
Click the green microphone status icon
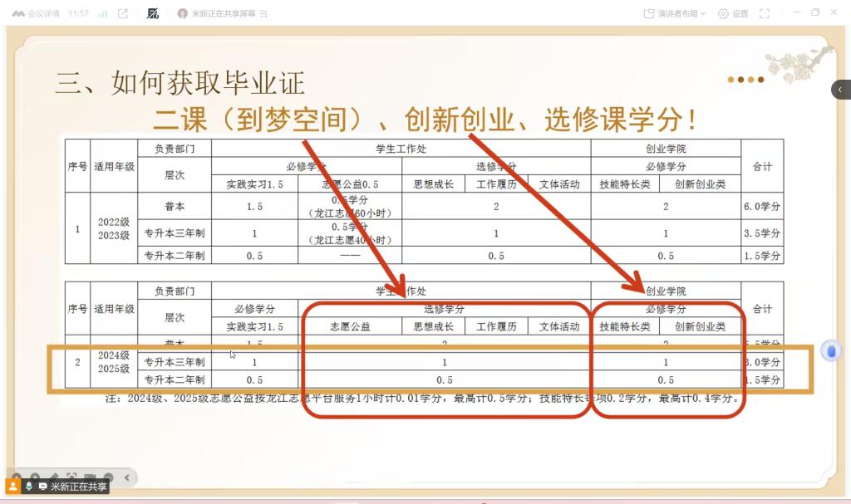(30, 487)
